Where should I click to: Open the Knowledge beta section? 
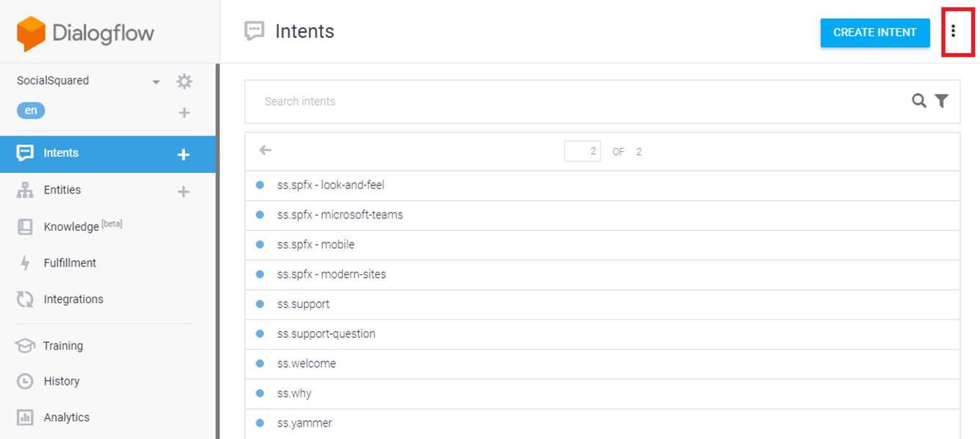[71, 226]
